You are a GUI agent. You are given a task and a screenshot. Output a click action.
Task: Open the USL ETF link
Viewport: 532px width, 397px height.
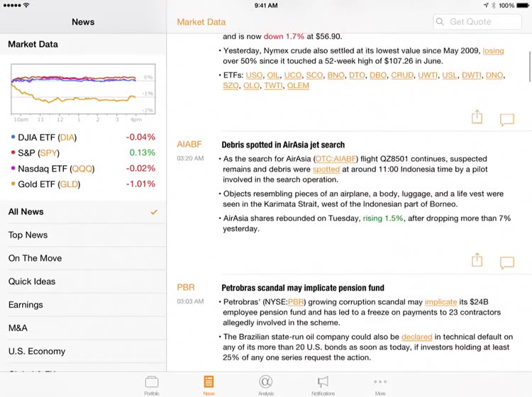click(x=450, y=75)
